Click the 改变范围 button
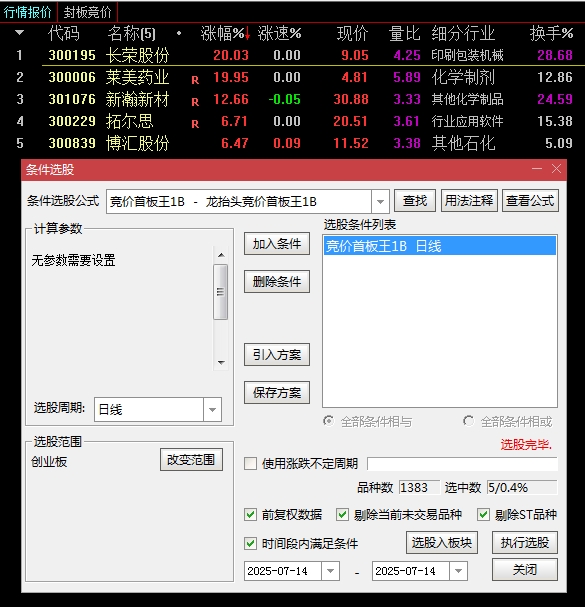Screen dimensions: 585x607 click(x=191, y=460)
